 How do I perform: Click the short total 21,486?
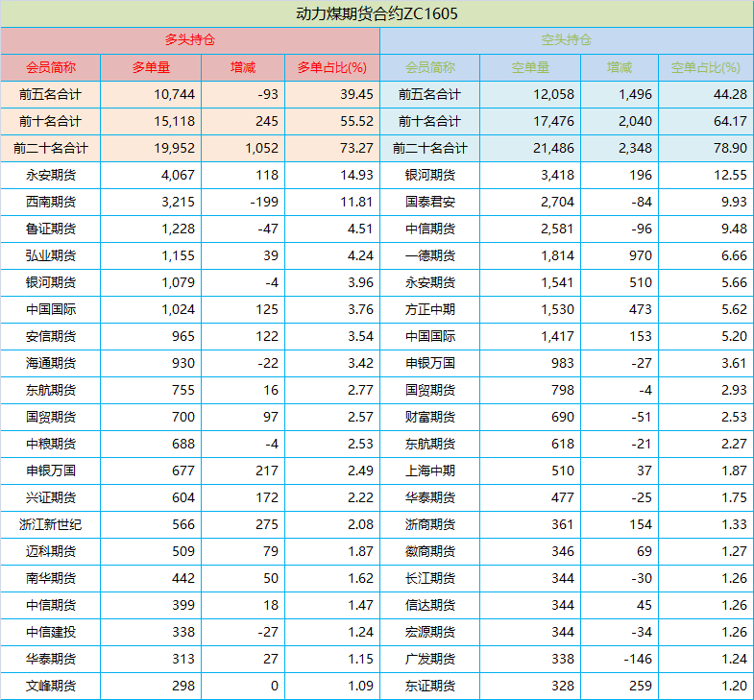coord(553,148)
